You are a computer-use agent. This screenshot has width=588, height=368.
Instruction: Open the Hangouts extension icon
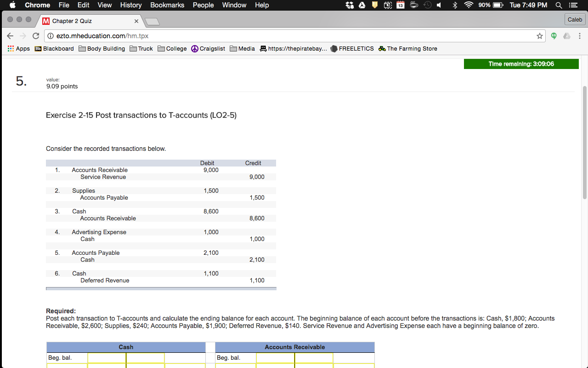pos(554,36)
